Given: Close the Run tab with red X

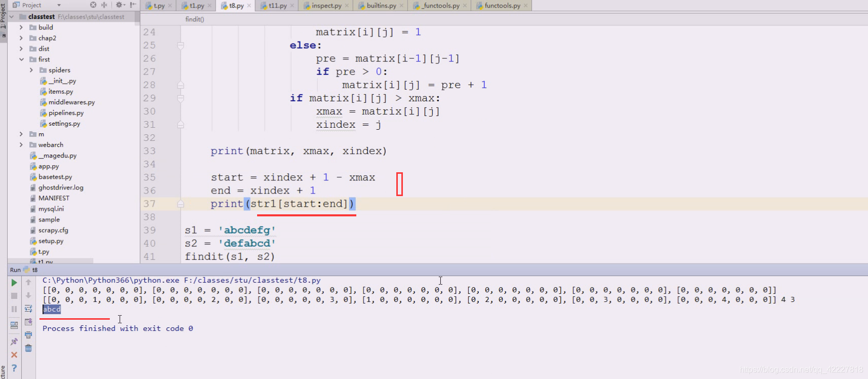Looking at the screenshot, I should (x=14, y=355).
